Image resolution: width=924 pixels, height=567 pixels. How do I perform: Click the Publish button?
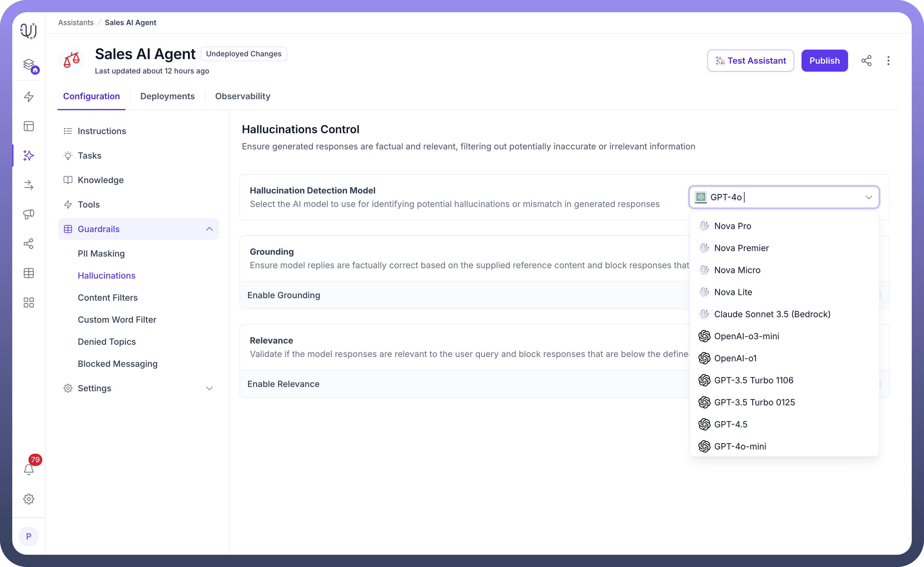(x=824, y=61)
